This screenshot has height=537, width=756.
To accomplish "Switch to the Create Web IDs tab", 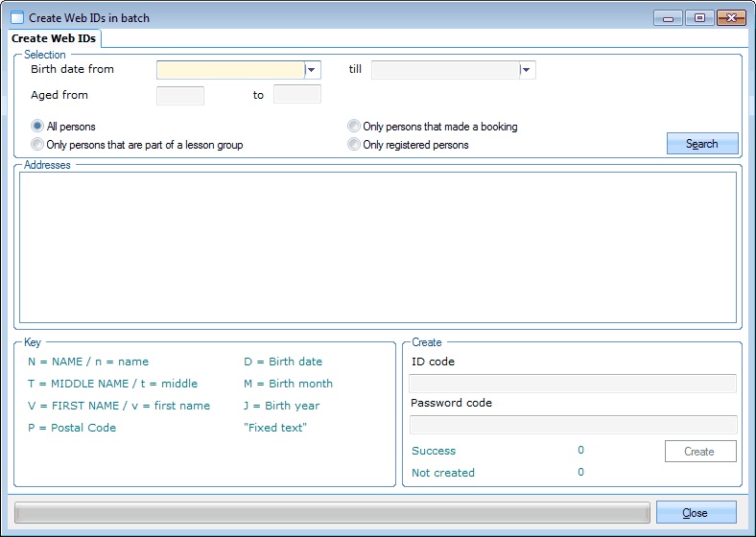I will click(54, 38).
